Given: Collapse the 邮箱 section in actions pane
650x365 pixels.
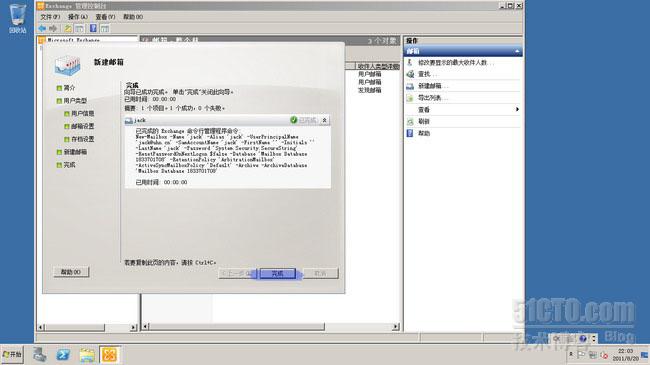Looking at the screenshot, I should 517,51.
